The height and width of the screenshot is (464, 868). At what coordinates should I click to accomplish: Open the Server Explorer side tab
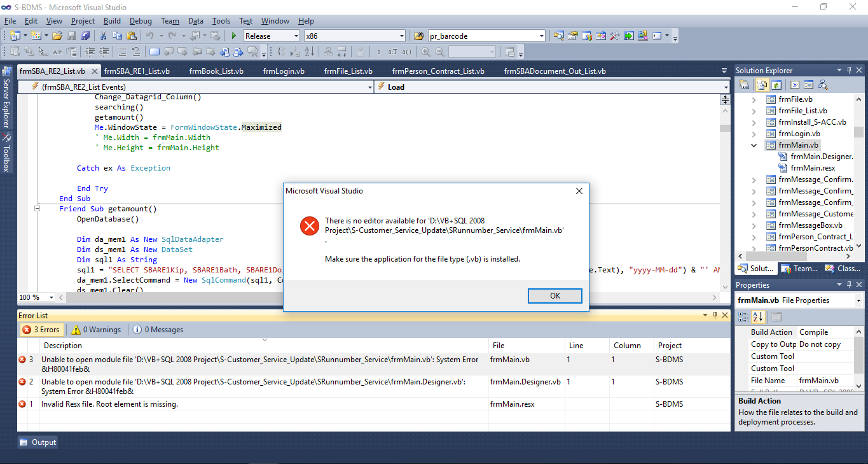[6, 97]
